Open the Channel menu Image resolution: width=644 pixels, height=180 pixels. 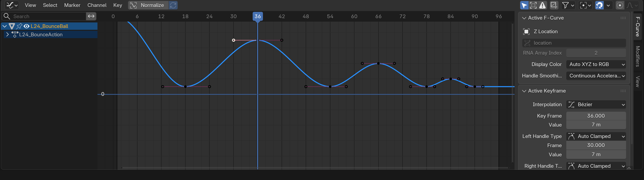click(x=97, y=5)
